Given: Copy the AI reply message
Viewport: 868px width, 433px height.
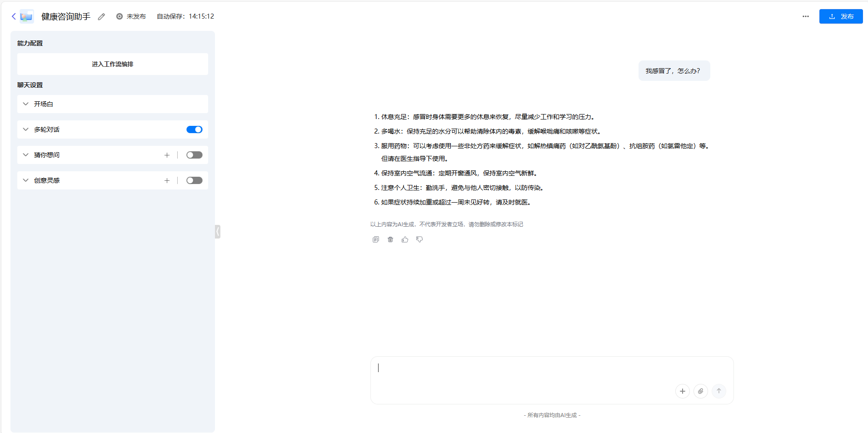Looking at the screenshot, I should pos(375,239).
